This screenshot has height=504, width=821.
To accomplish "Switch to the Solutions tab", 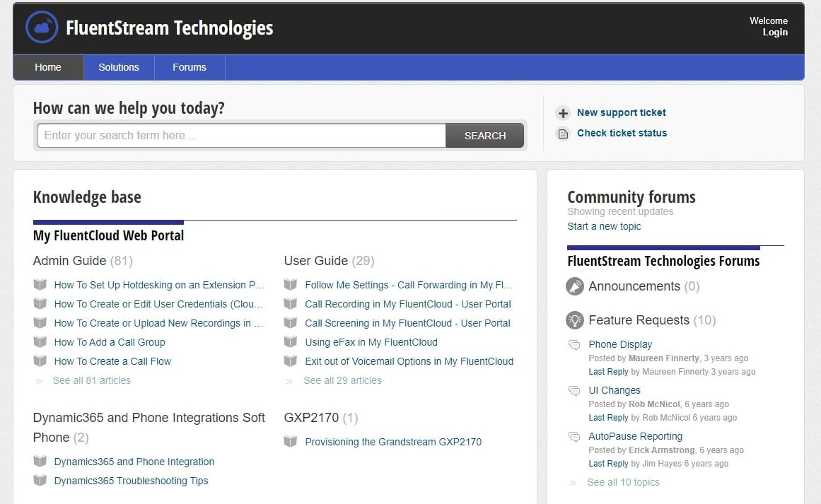I will (118, 67).
